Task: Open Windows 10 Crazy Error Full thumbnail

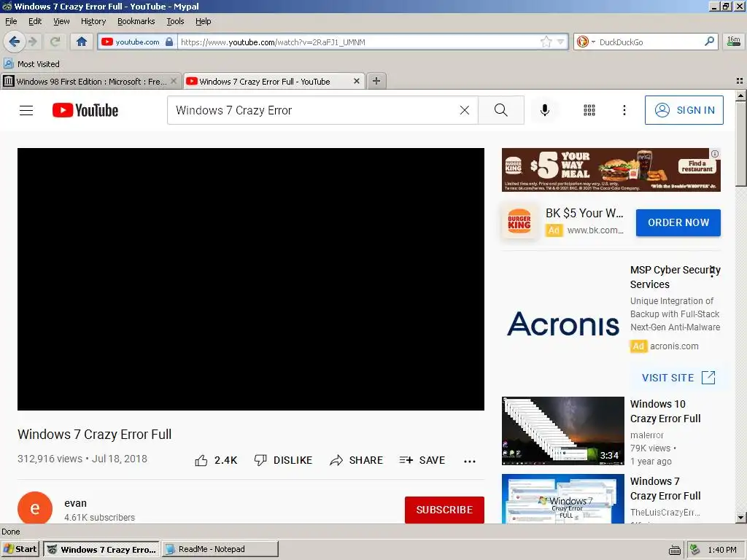Action: click(x=562, y=430)
